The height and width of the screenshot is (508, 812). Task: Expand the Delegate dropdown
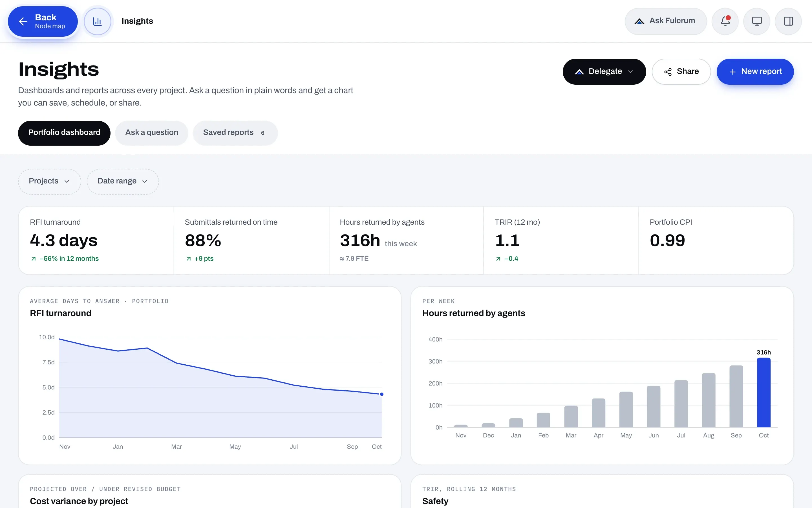604,72
